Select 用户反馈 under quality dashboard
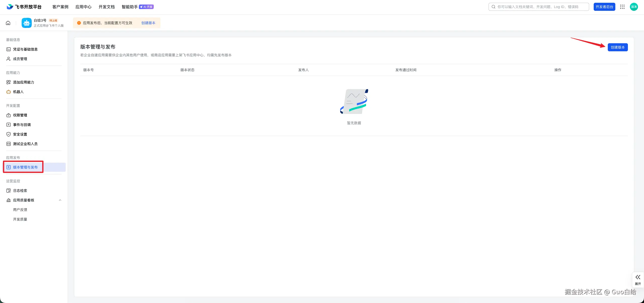Viewport: 644px width, 303px height. pyautogui.click(x=20, y=210)
